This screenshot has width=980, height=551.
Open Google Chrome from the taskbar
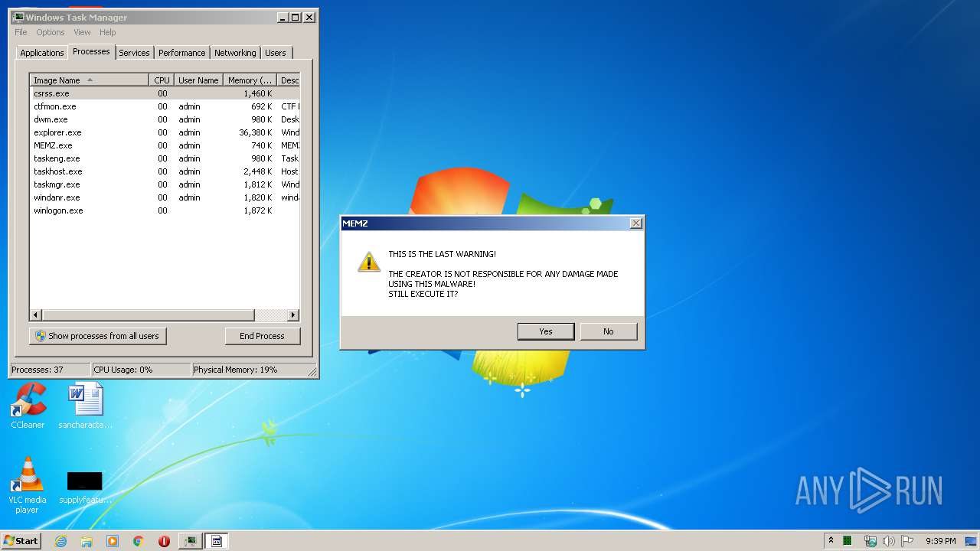[138, 541]
